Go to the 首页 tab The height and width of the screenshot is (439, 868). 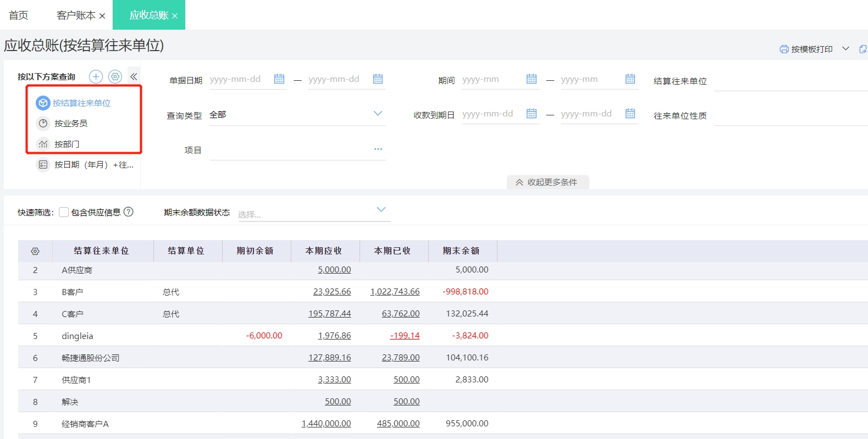tap(19, 15)
